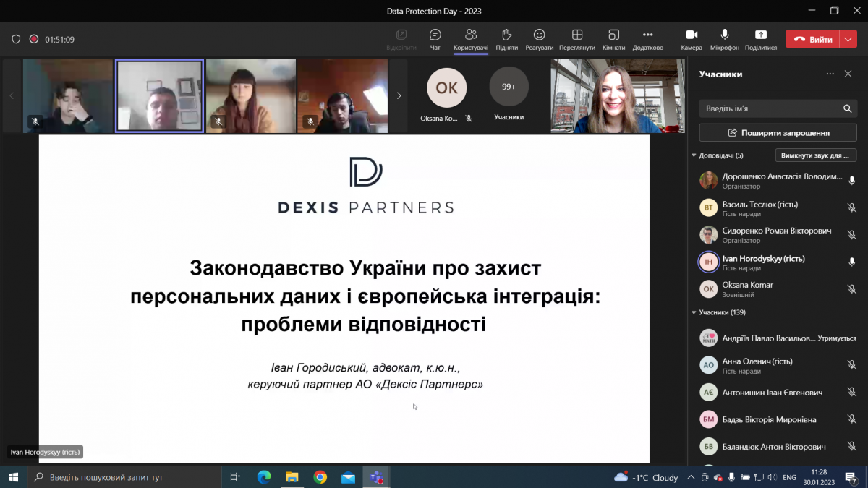Toggle the Користувачі participants panel
The image size is (868, 488).
point(471,39)
